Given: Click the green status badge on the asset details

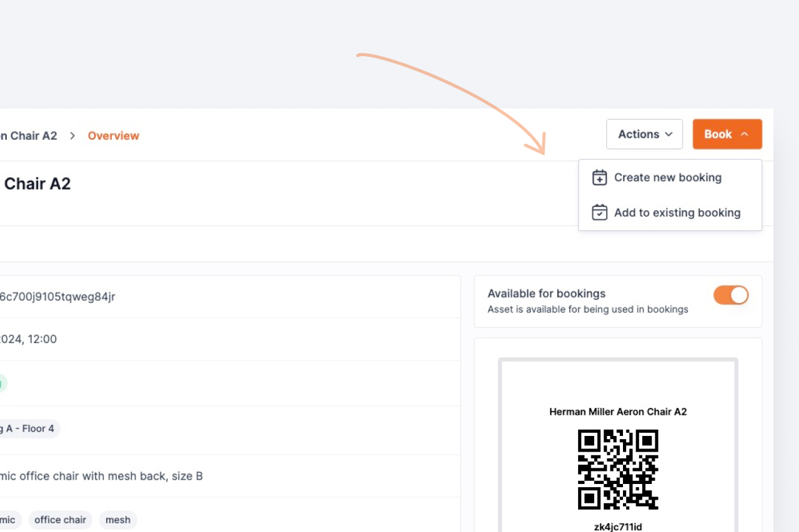Looking at the screenshot, I should [x=2, y=384].
